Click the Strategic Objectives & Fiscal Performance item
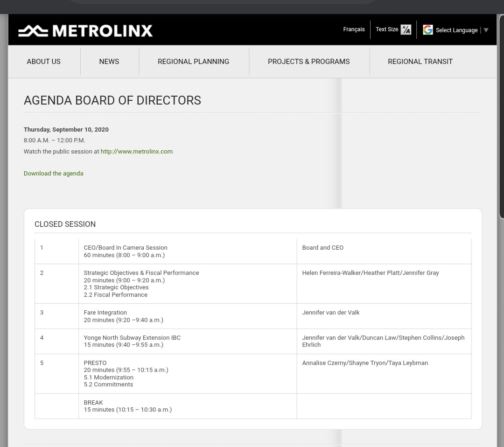The height and width of the screenshot is (447, 504). (x=141, y=273)
